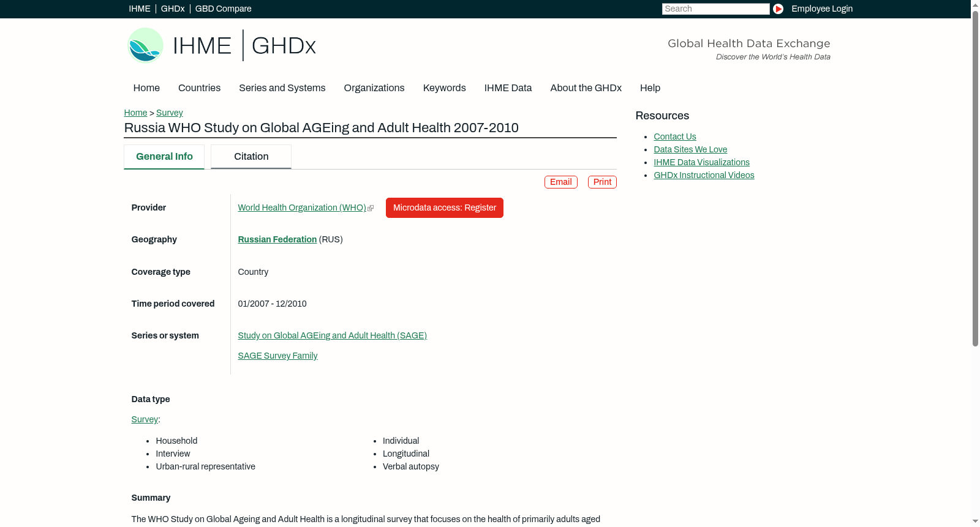Click Microdata access: Register button
Viewport: 980px width, 527px height.
(445, 208)
